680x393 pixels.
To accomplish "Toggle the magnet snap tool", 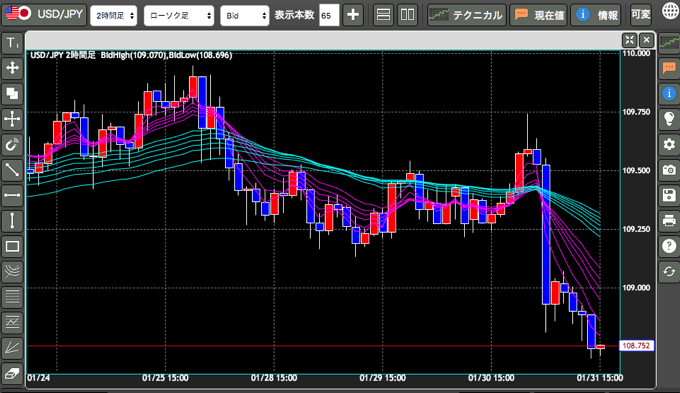I will point(12,144).
